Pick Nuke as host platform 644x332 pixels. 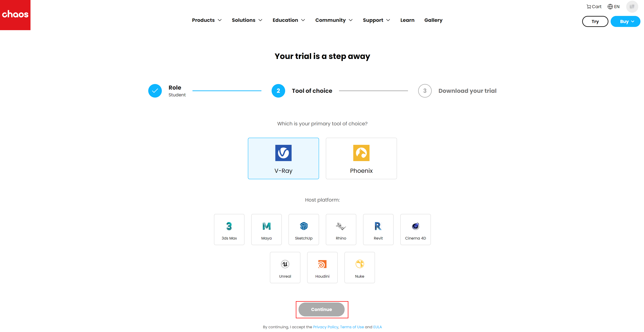click(360, 267)
